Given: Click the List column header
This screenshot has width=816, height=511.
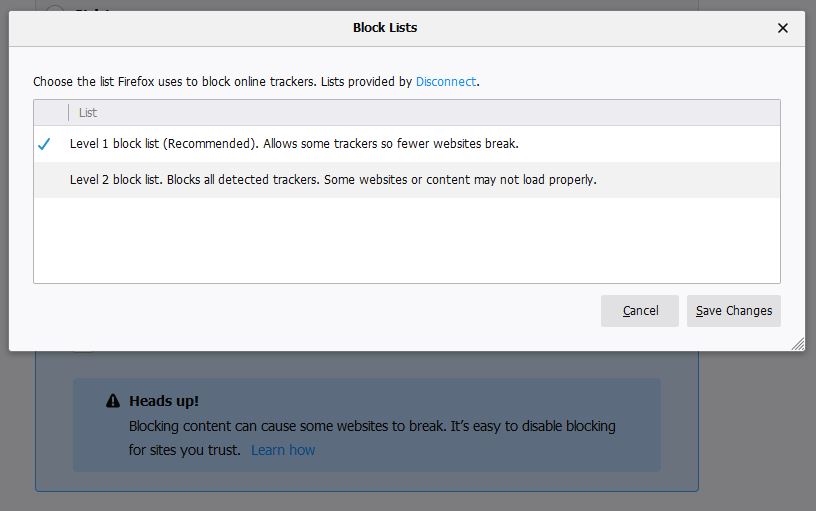Looking at the screenshot, I should 88,113.
